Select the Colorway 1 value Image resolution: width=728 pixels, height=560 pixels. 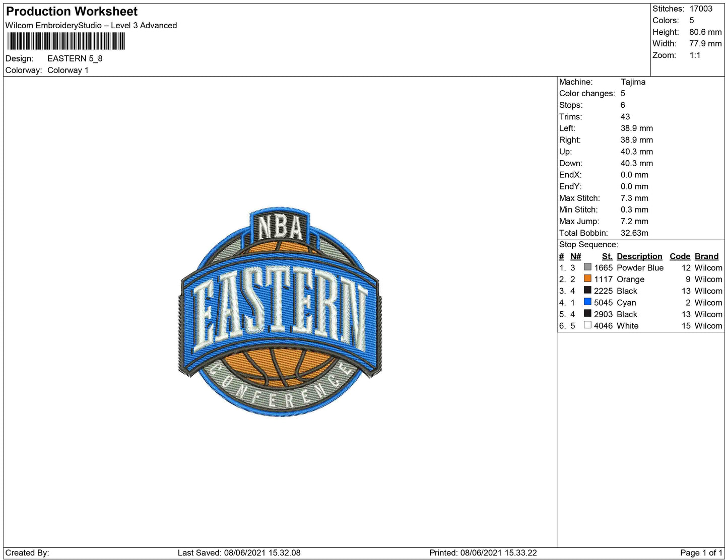coord(68,70)
